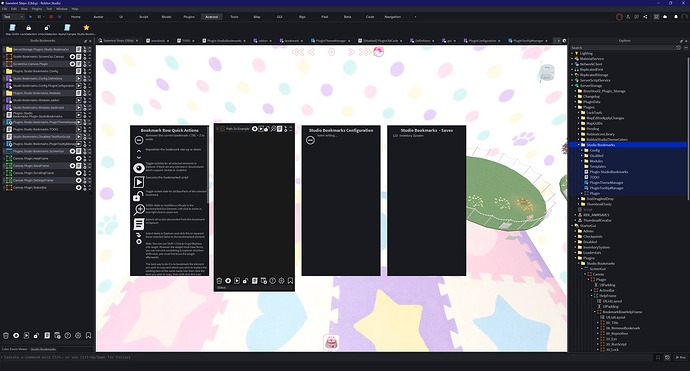
Task: Click the view selector cube in viewport
Action: point(547,72)
